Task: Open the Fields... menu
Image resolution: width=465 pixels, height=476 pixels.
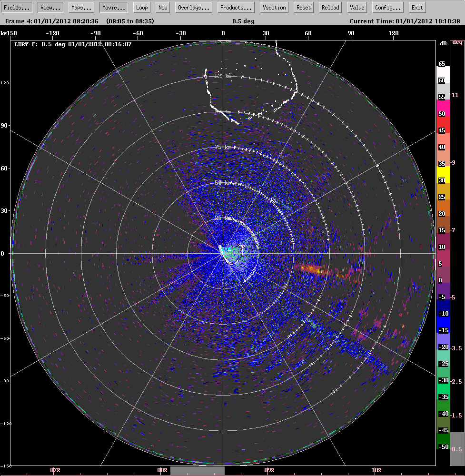Action: [x=16, y=8]
